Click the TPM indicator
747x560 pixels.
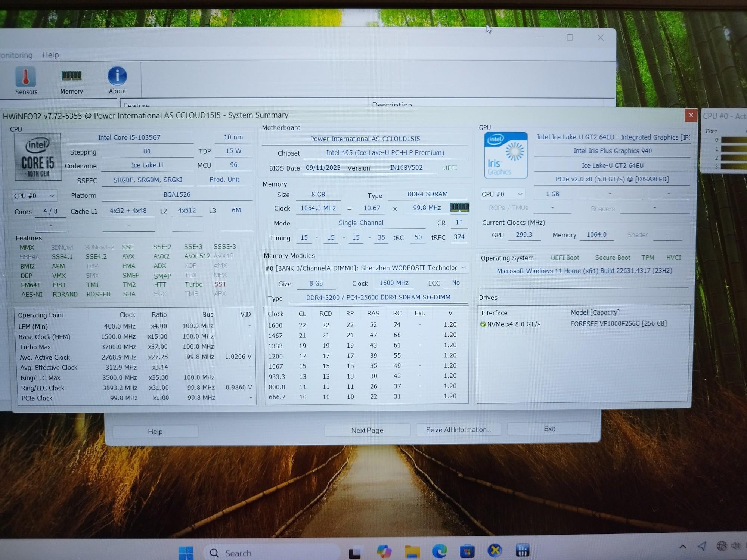[x=648, y=258]
